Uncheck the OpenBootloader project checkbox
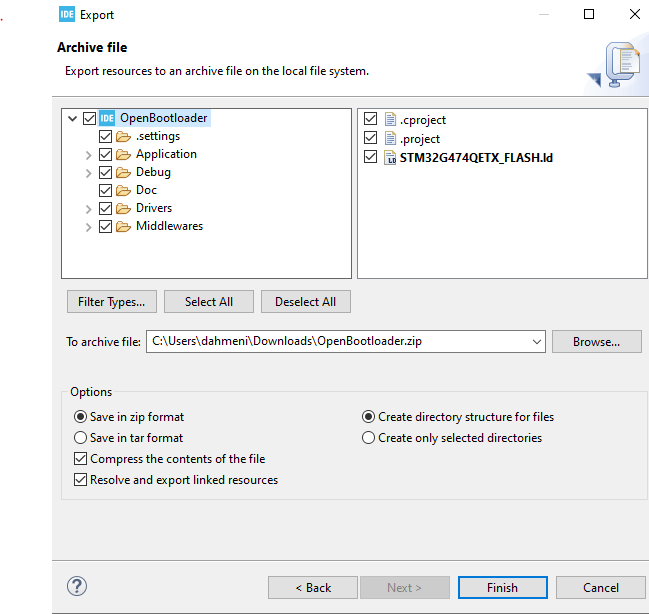Viewport: 649px width, 614px height. coord(89,118)
